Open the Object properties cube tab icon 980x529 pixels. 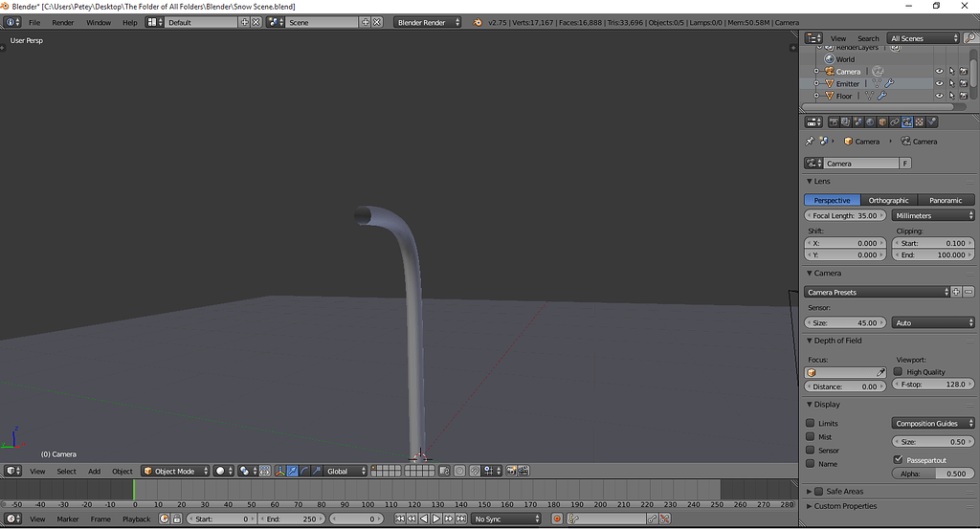[882, 121]
